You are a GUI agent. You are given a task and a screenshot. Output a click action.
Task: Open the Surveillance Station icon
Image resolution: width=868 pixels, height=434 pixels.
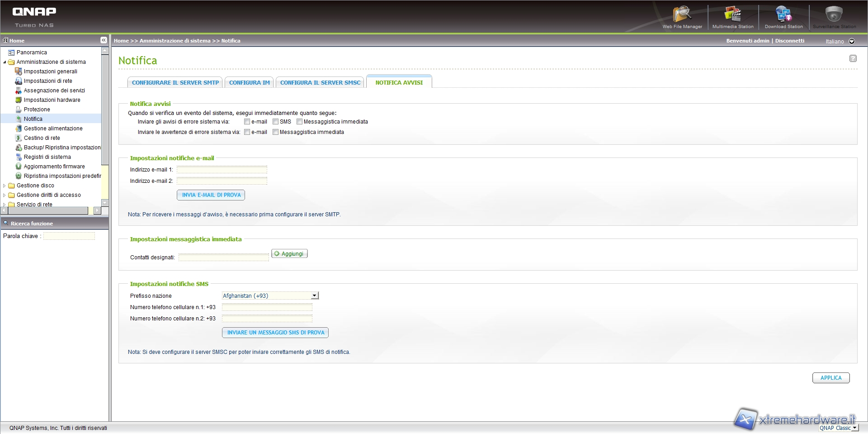click(x=834, y=15)
